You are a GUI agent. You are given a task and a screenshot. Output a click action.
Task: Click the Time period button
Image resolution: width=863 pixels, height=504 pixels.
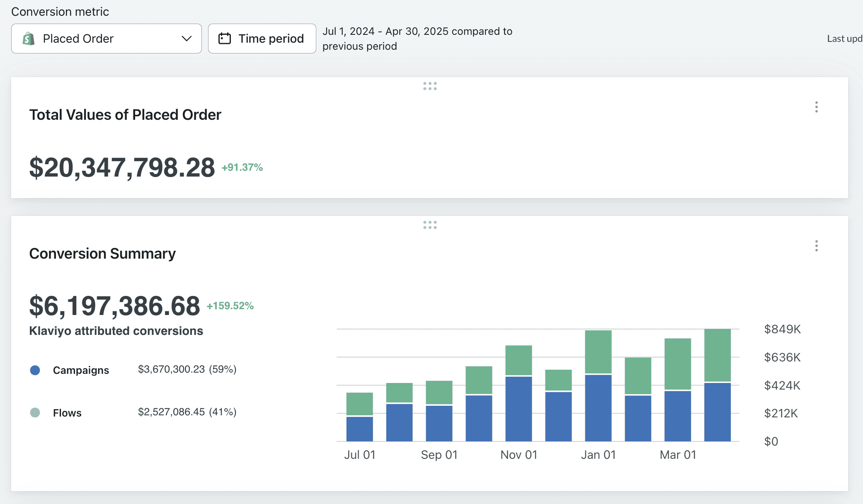pyautogui.click(x=262, y=39)
